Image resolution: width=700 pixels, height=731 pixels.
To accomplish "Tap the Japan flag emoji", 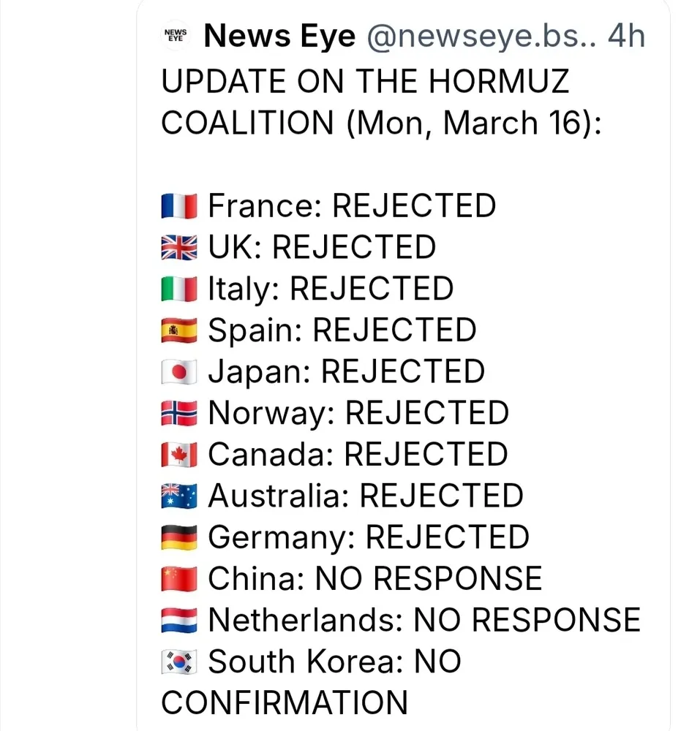I will click(x=179, y=372).
